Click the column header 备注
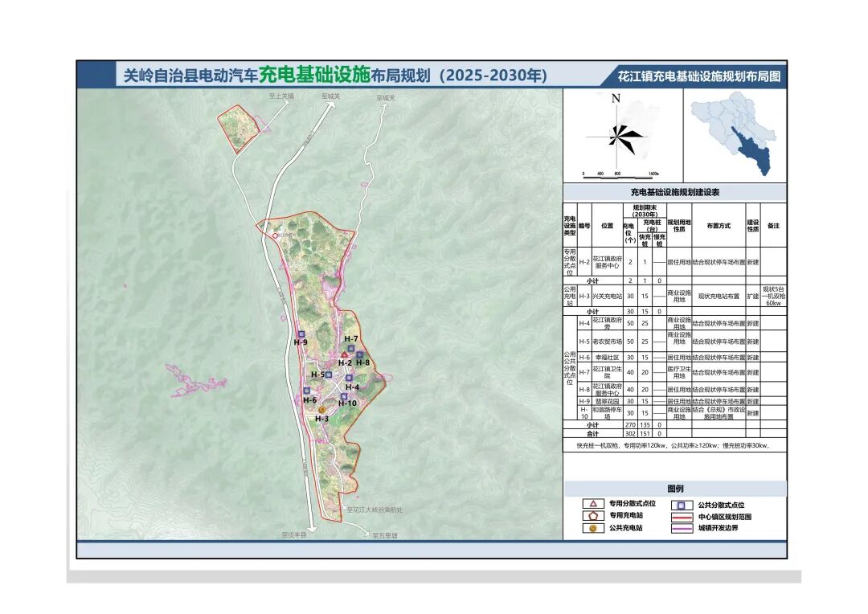Image resolution: width=868 pixels, height=614 pixels. coord(774,226)
